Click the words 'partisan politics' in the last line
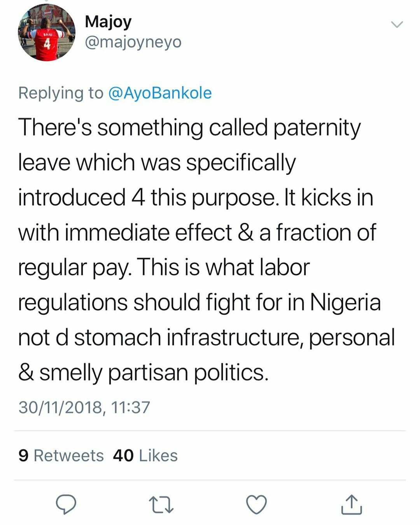 pos(188,373)
